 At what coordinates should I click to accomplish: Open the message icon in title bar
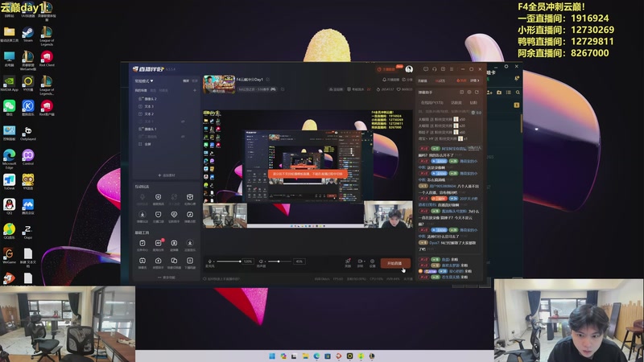[426, 69]
